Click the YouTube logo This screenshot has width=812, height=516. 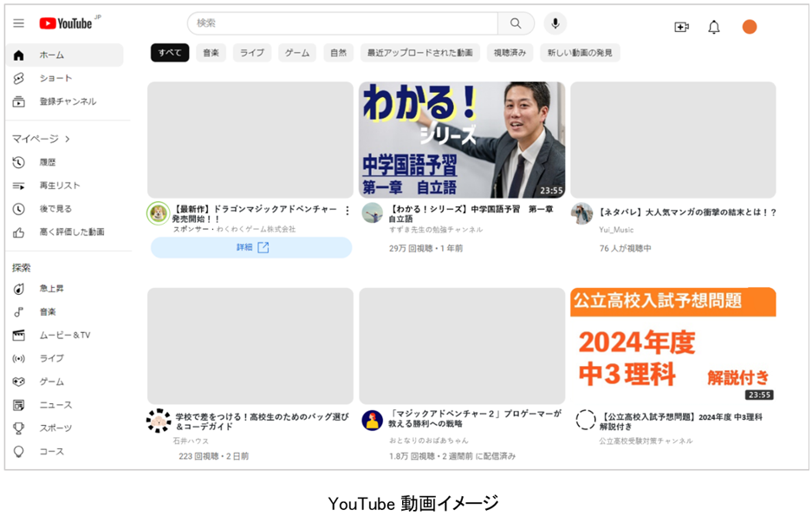click(x=66, y=23)
